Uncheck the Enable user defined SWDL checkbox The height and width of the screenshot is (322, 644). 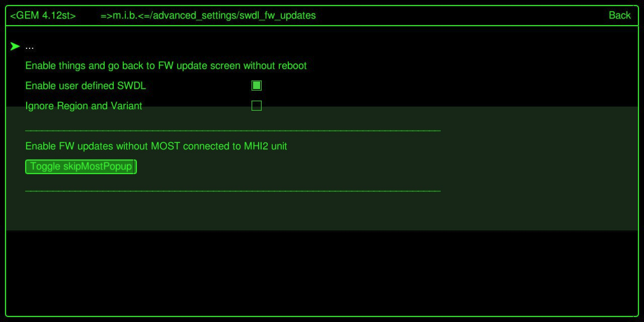tap(257, 86)
